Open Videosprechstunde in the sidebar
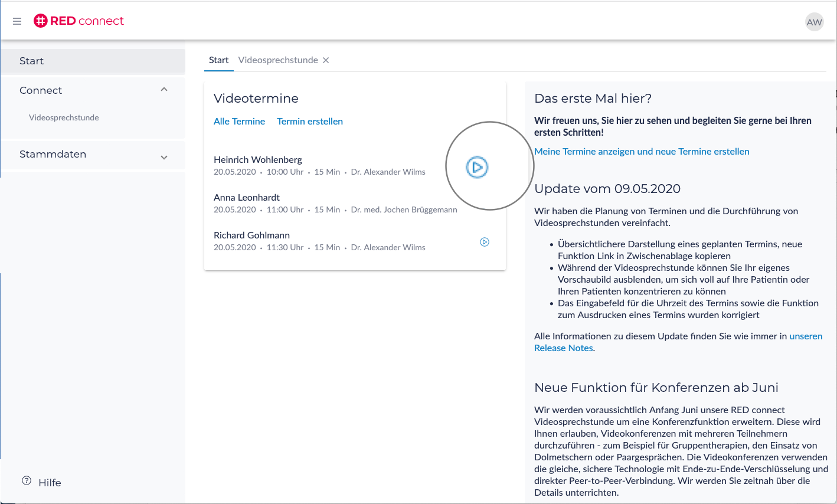 click(x=64, y=117)
